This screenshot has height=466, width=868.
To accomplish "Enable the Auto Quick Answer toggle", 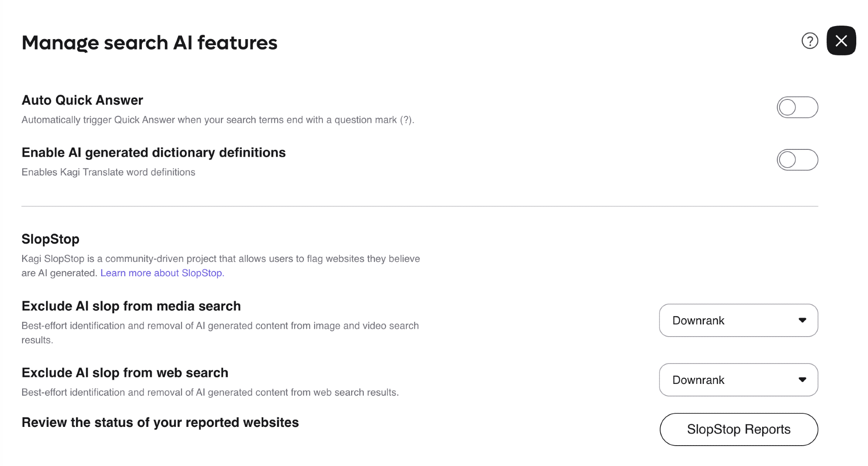I will [797, 107].
